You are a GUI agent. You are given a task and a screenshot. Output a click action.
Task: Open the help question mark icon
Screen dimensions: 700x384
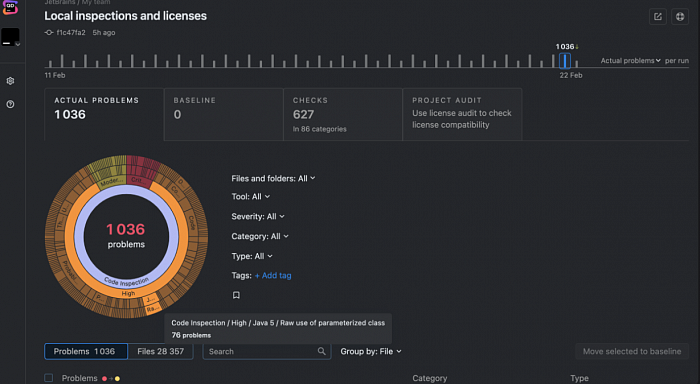(10, 104)
